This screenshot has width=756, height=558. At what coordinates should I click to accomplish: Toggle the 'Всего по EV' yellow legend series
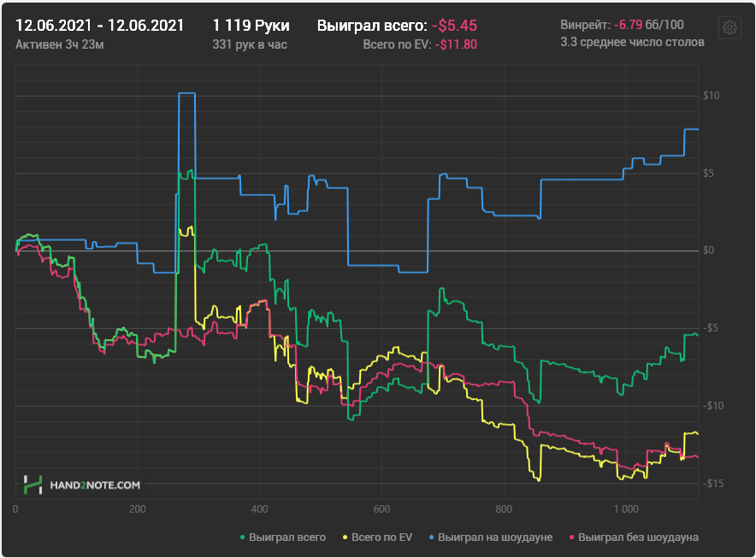pos(377,537)
